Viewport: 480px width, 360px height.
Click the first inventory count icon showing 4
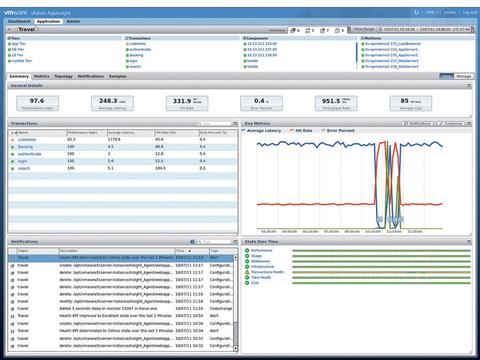pyautogui.click(x=295, y=30)
